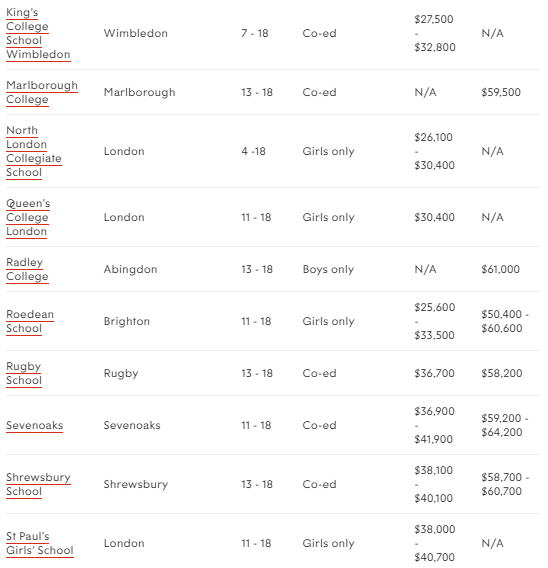Click Radley College boarding fee $61,000
The width and height of the screenshot is (548, 568).
pos(501,269)
